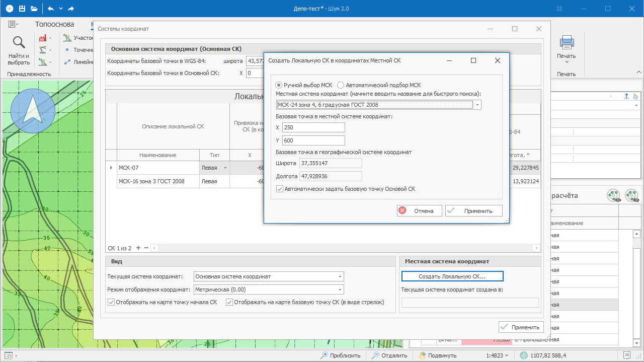The width and height of the screenshot is (644, 362).
Task: Open the undo history dropdown arrow
Action: 61,9
